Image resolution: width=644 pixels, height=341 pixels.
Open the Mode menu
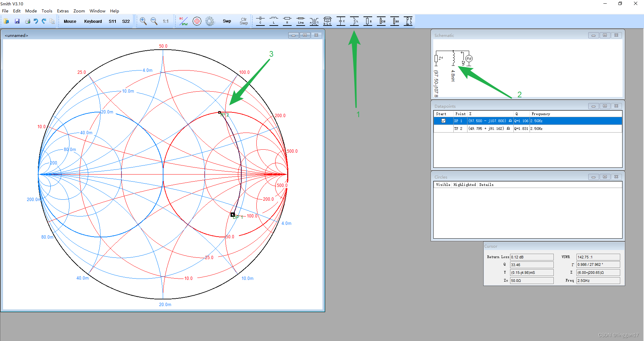[31, 11]
